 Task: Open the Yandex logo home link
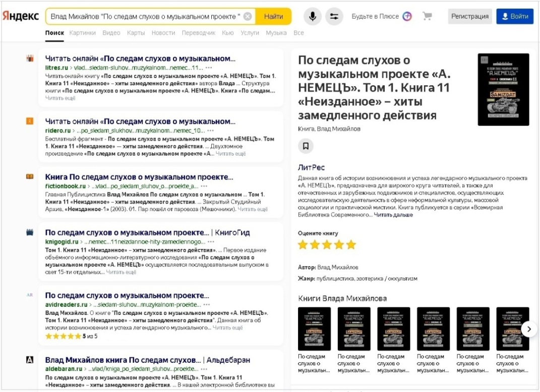click(x=21, y=16)
